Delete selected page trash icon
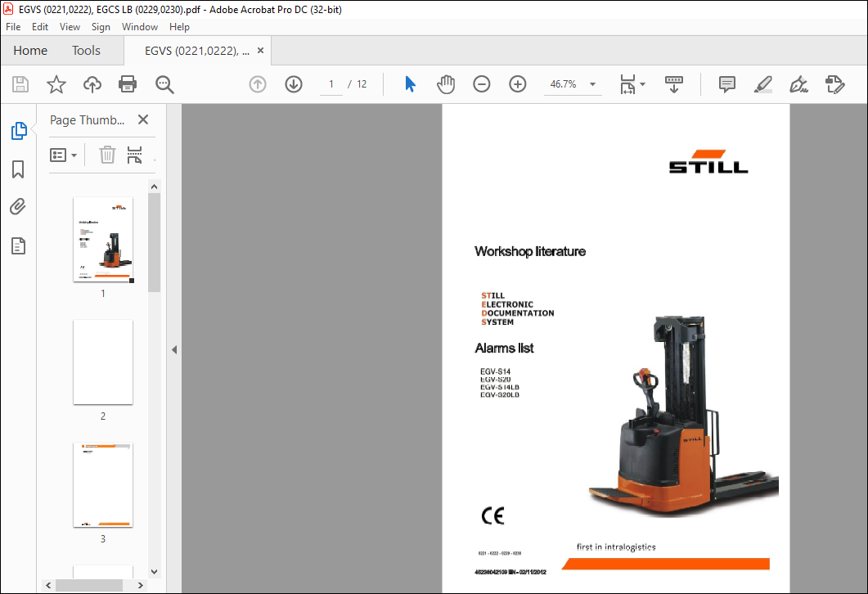Image resolution: width=868 pixels, height=594 pixels. (107, 155)
